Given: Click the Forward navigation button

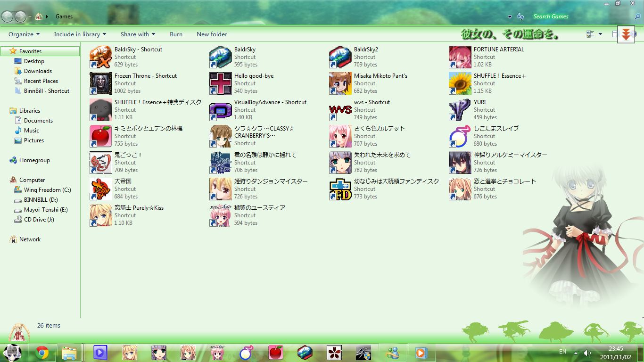Looking at the screenshot, I should click(x=20, y=17).
